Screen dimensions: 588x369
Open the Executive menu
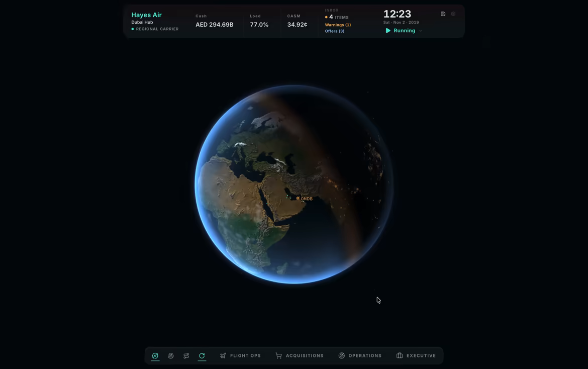(x=416, y=355)
